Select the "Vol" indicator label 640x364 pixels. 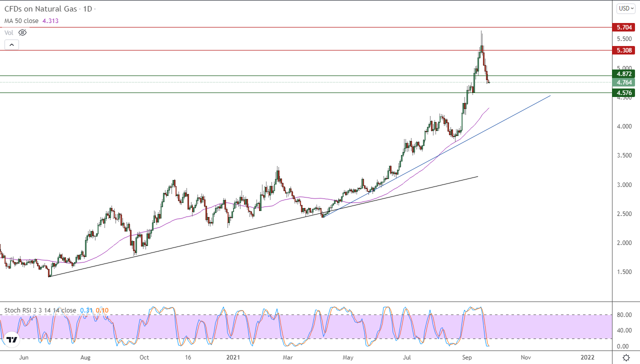pos(9,32)
